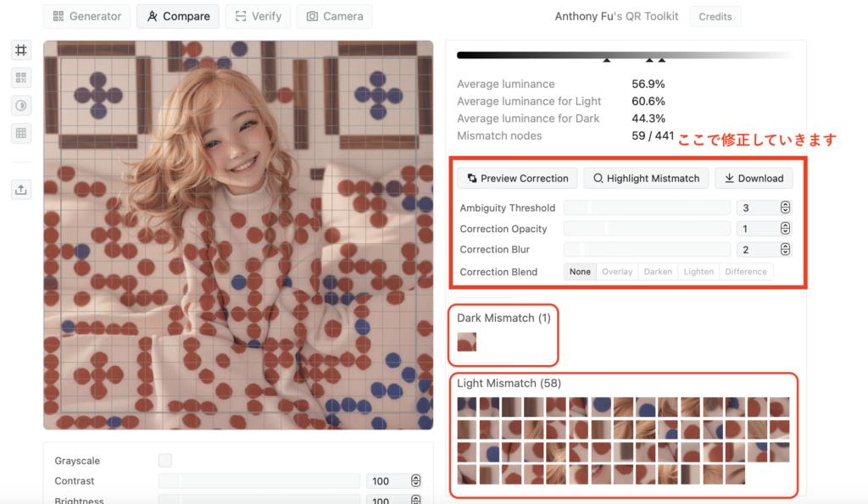This screenshot has width=868, height=504.
Task: Click the upload image icon in sidebar
Action: pos(21,190)
